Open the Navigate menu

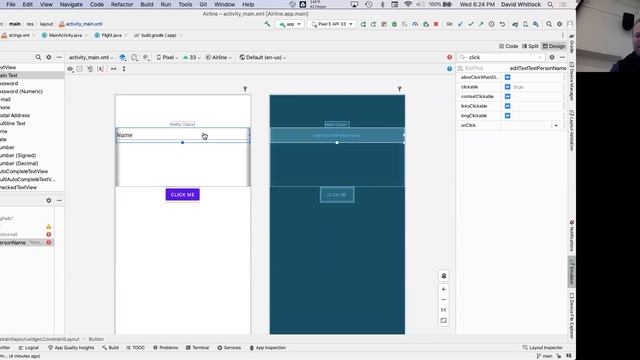[71, 4]
